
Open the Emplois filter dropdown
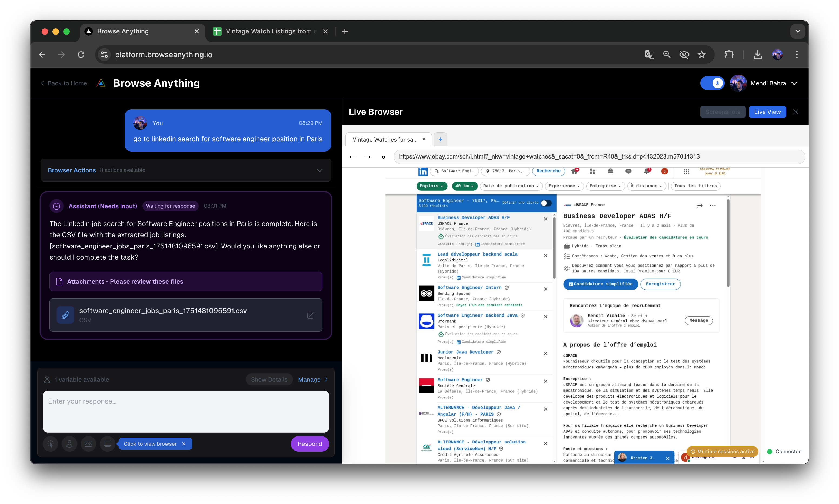click(x=432, y=186)
